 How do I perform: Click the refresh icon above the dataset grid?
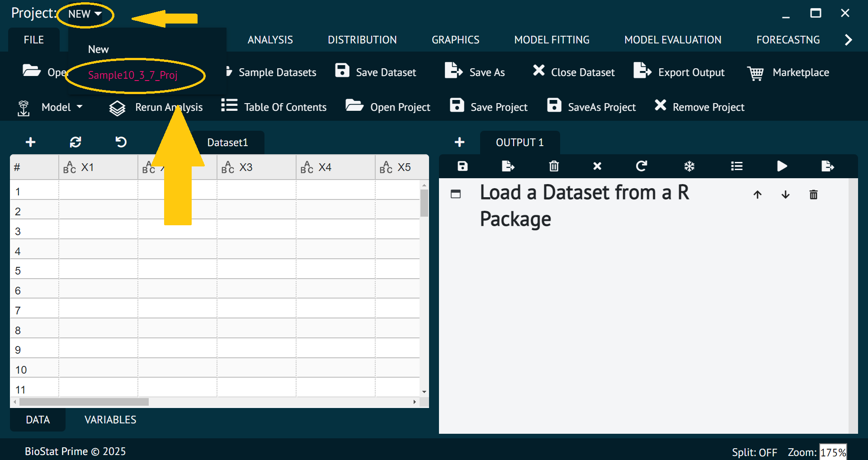coord(75,142)
